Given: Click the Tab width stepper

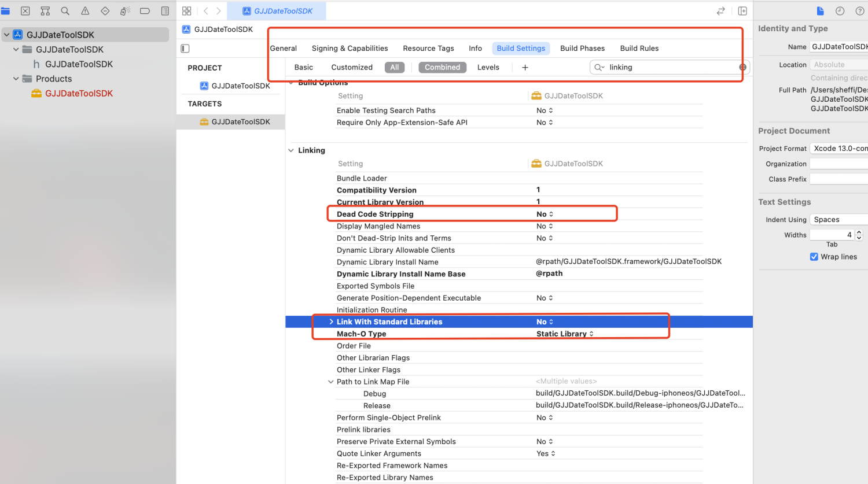Looking at the screenshot, I should (x=859, y=235).
